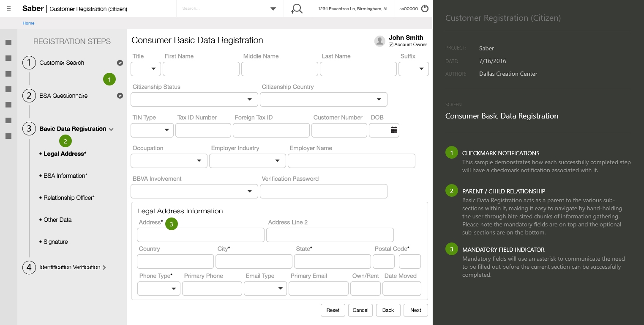Select Relationship Officer sub-section
This screenshot has width=644, height=325.
click(x=69, y=198)
